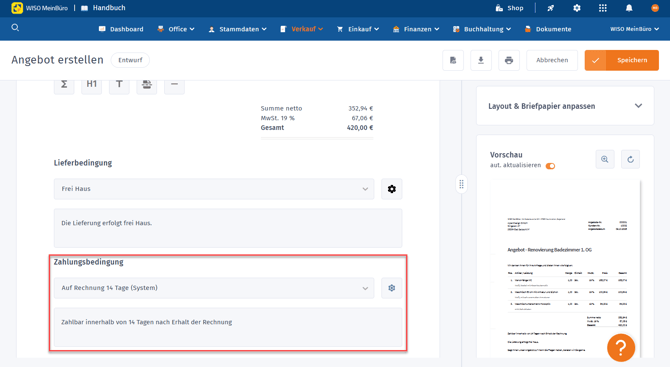670x367 pixels.
Task: Click the download icon button
Action: 481,60
